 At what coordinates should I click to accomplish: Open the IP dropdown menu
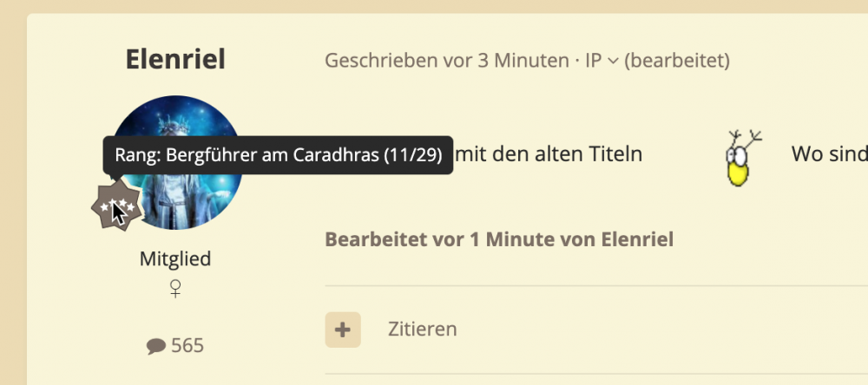[x=594, y=61]
